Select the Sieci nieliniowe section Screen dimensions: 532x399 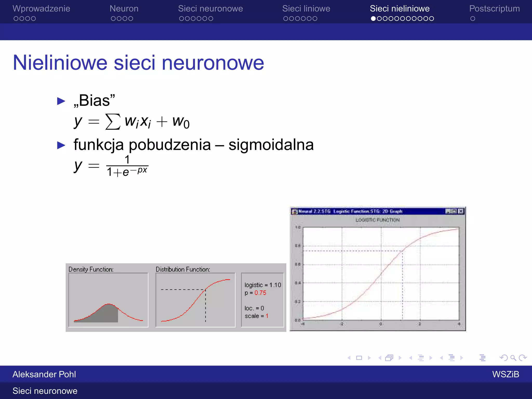coord(400,9)
